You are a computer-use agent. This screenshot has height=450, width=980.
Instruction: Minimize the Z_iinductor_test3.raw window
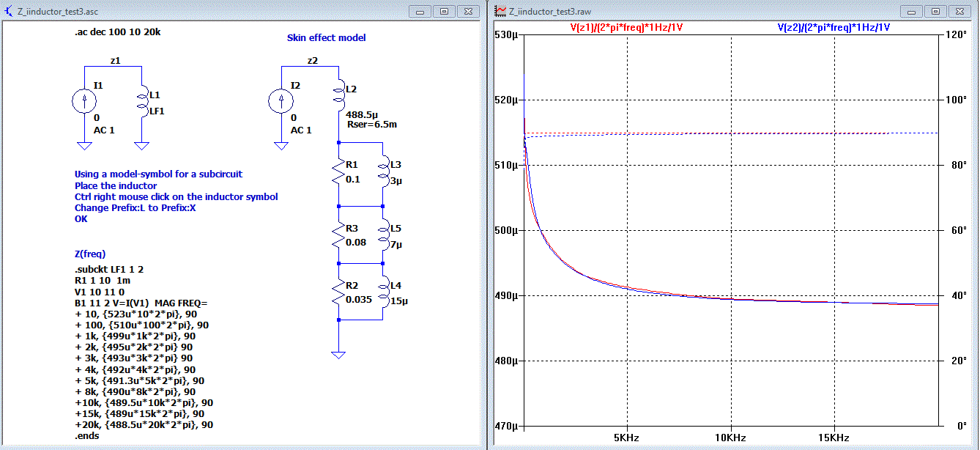click(912, 12)
